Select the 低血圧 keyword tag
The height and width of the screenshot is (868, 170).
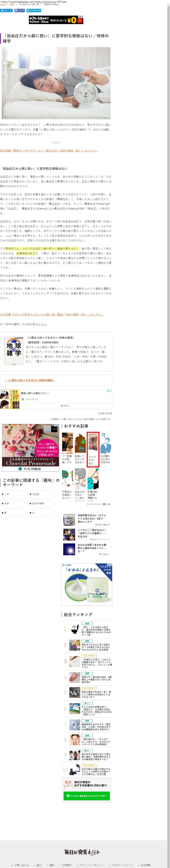click(41, 494)
